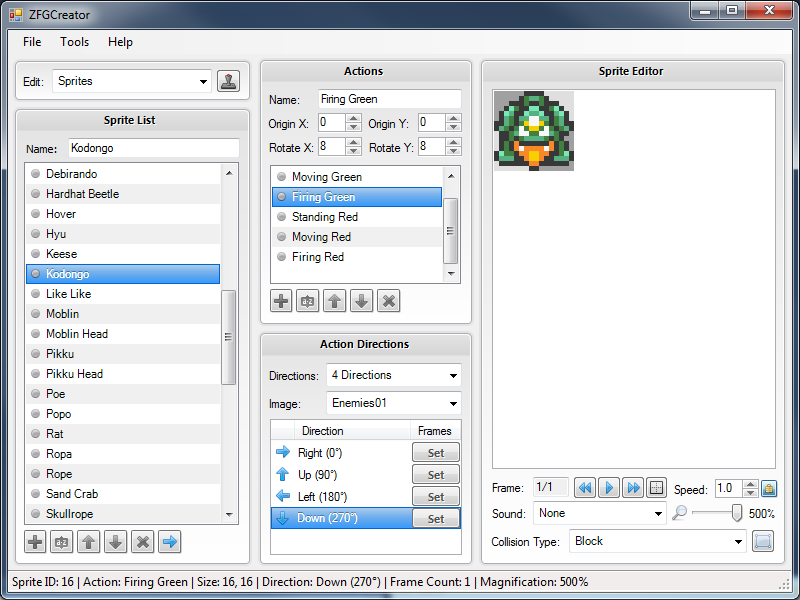Click the fast-forward frame button
This screenshot has width=800, height=600.
(x=633, y=488)
